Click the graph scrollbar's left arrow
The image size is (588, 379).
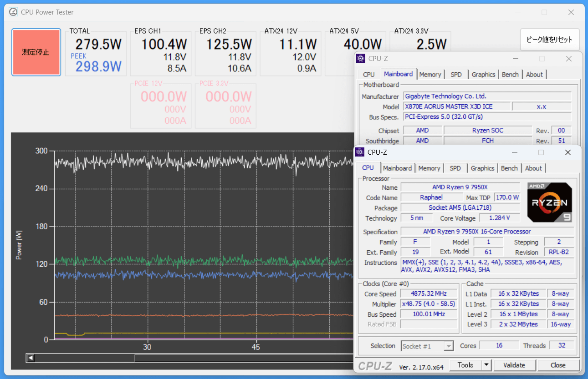click(31, 358)
